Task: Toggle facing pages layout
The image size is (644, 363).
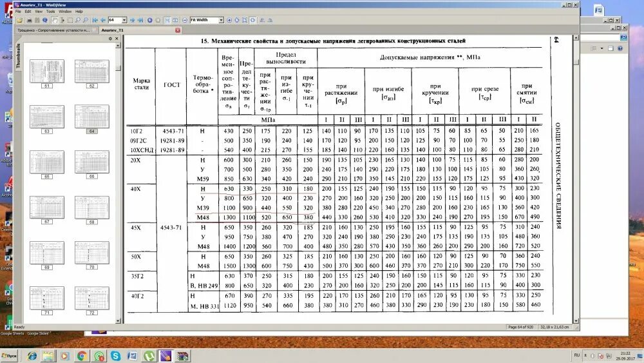Action: (175, 20)
